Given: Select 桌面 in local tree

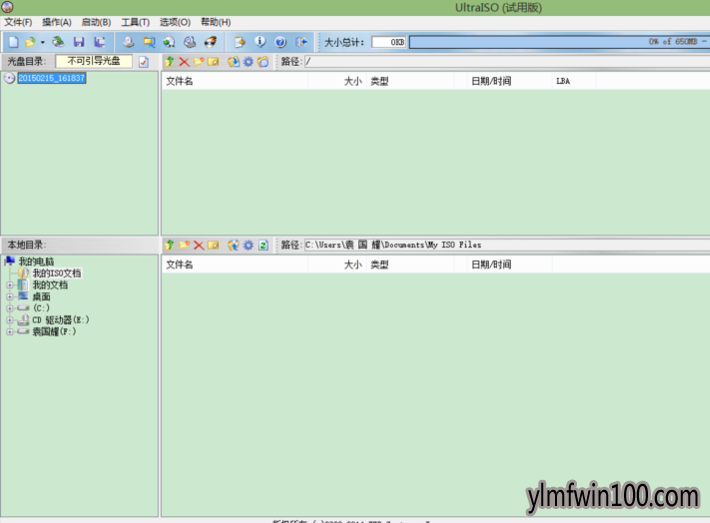Looking at the screenshot, I should click(41, 297).
